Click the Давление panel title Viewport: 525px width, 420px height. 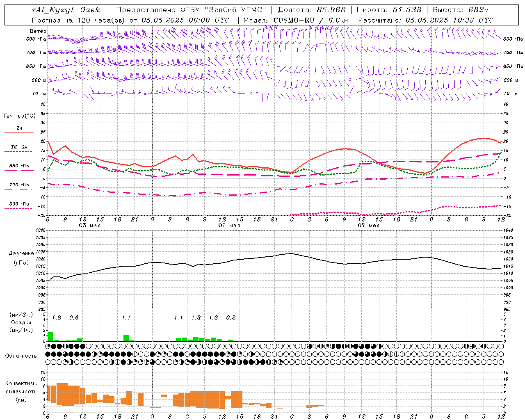click(21, 253)
